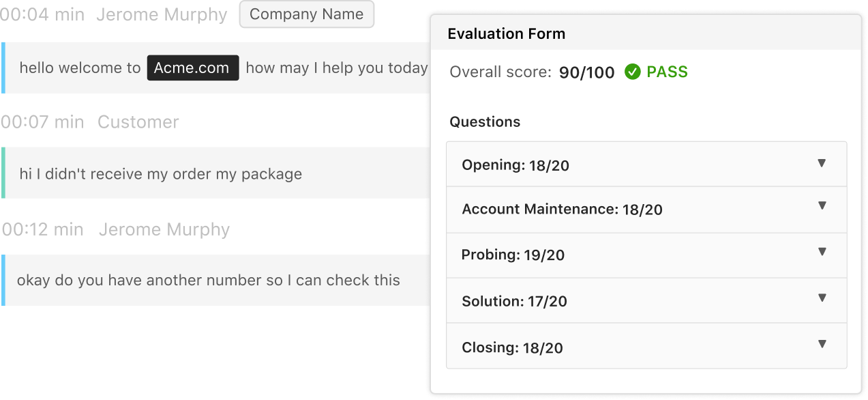Open the Probing: 19/20 row
Viewport: 868px width, 400px height.
pos(646,255)
